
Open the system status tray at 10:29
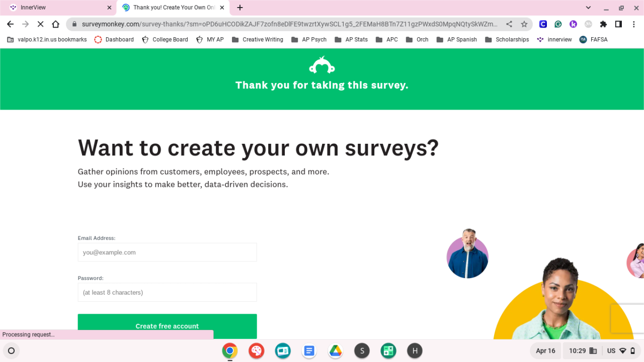602,350
